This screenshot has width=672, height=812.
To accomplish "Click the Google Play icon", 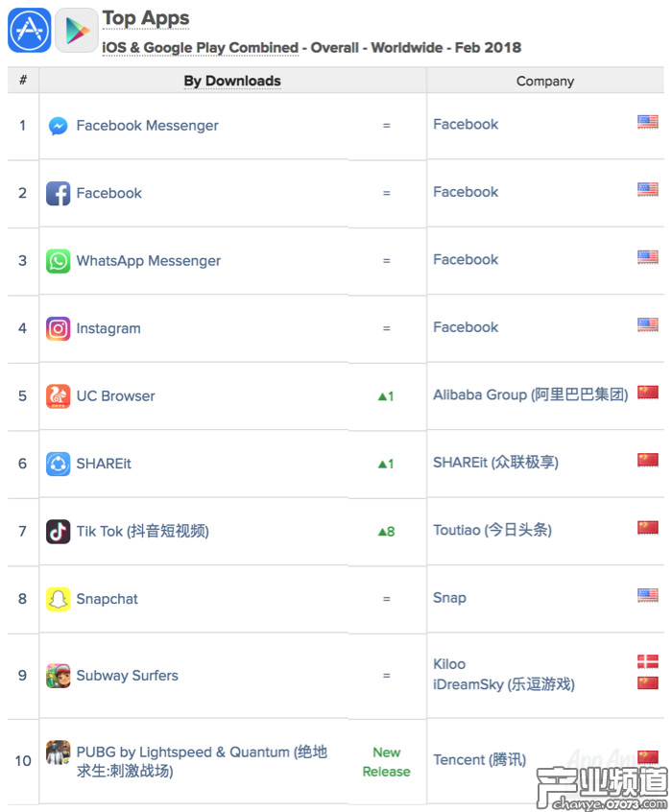I will click(76, 30).
